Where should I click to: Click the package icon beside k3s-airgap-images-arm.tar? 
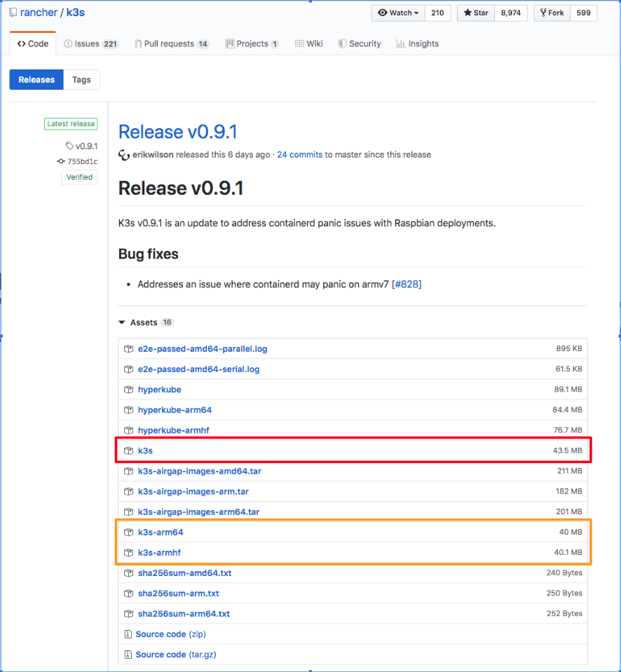[x=128, y=492]
